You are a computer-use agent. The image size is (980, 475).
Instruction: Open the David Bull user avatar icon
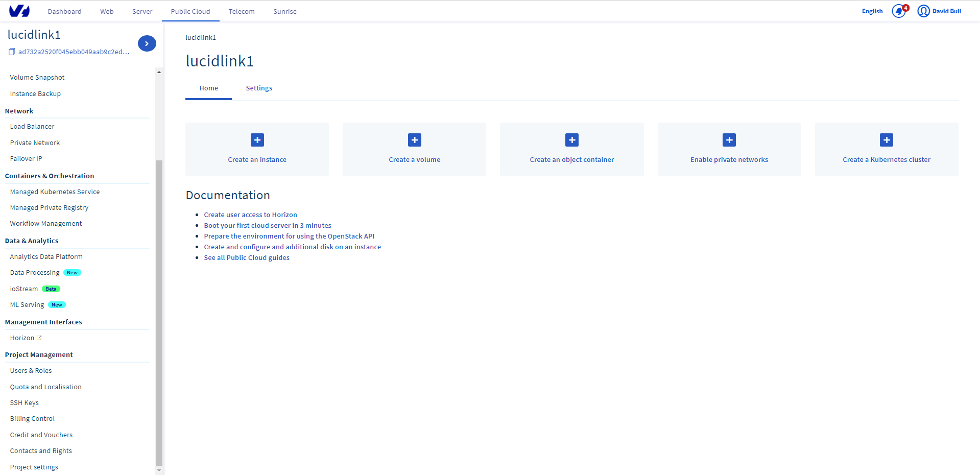click(923, 11)
